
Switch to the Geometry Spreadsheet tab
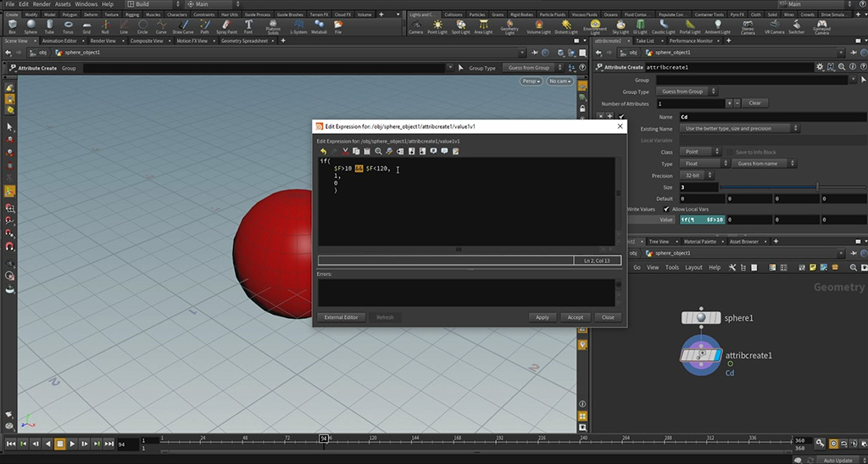coord(245,40)
